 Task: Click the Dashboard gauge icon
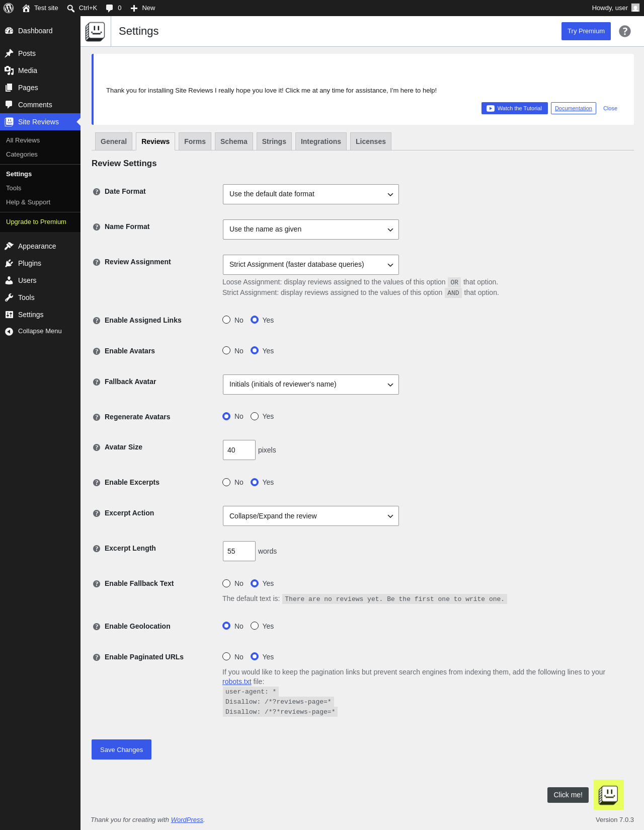[x=9, y=31]
